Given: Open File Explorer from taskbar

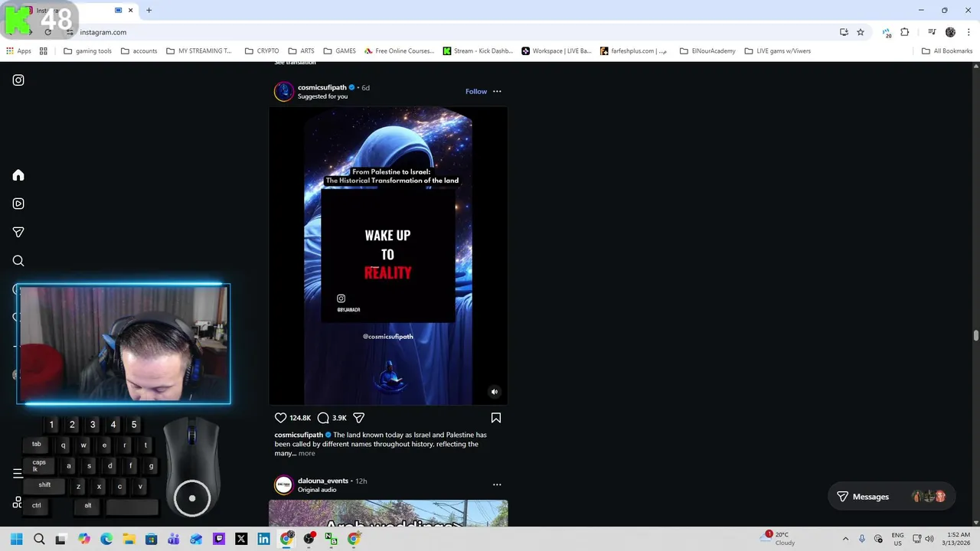Looking at the screenshot, I should 129,539.
